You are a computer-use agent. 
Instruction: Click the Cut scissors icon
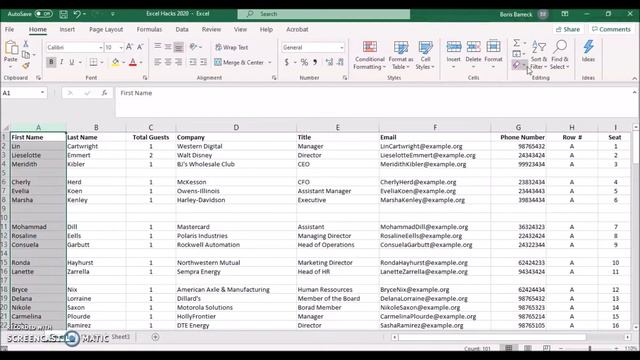(x=26, y=44)
